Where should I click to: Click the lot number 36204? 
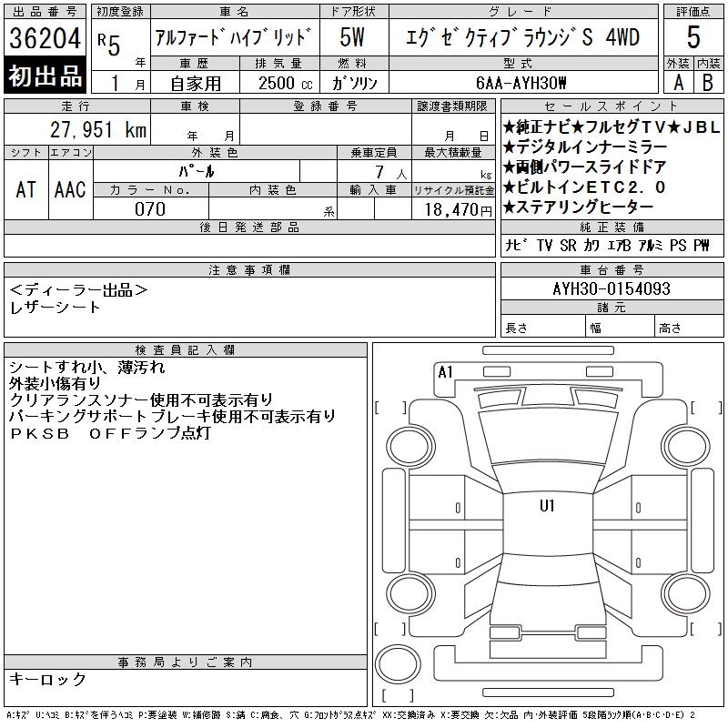point(45,37)
